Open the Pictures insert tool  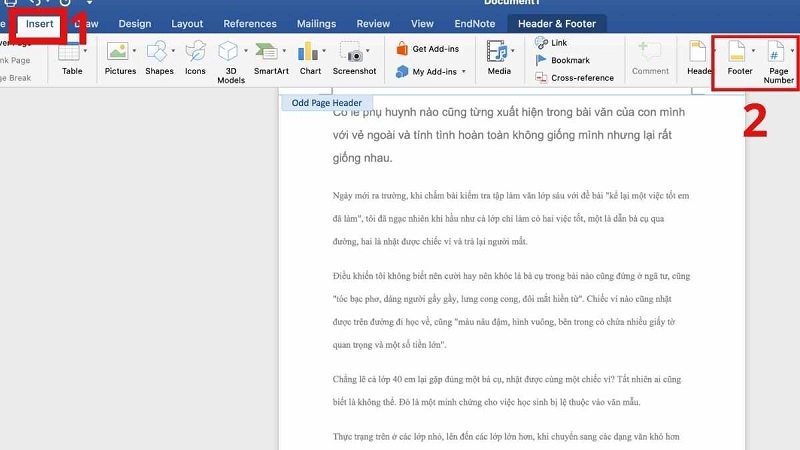pyautogui.click(x=120, y=57)
